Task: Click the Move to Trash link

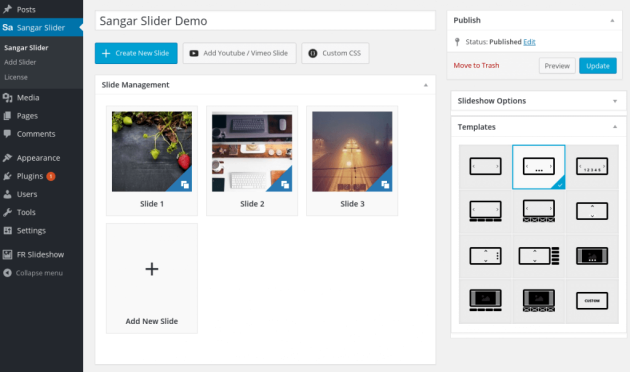Action: [x=477, y=65]
